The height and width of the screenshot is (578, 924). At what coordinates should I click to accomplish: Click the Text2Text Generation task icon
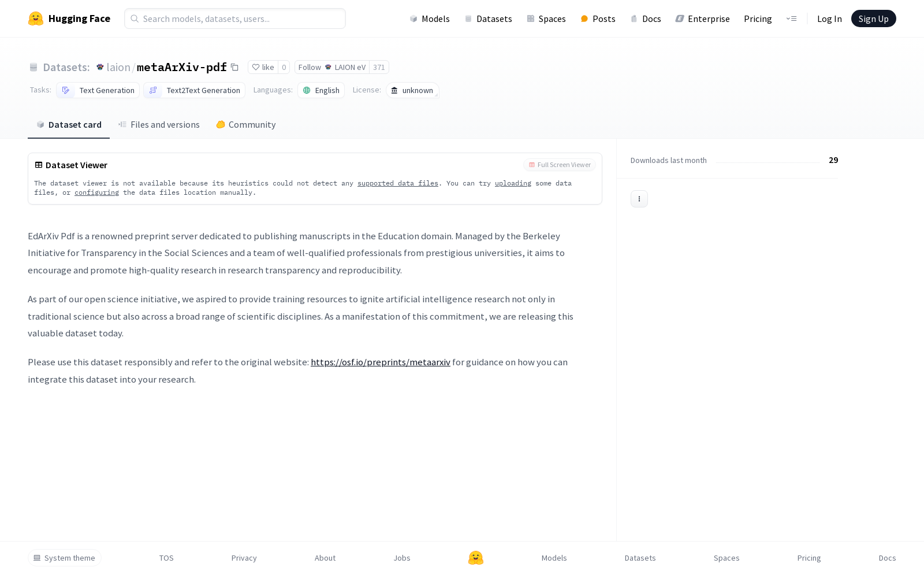click(x=153, y=90)
